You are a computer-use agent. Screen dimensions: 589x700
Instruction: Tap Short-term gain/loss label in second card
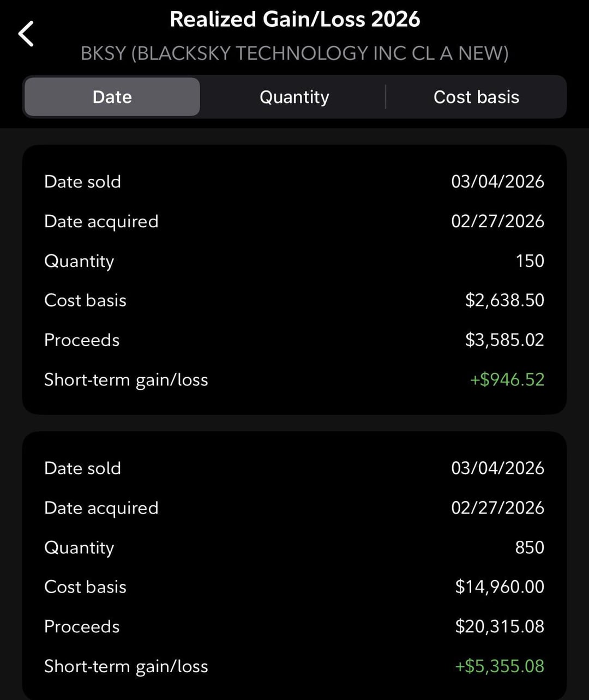pos(126,666)
